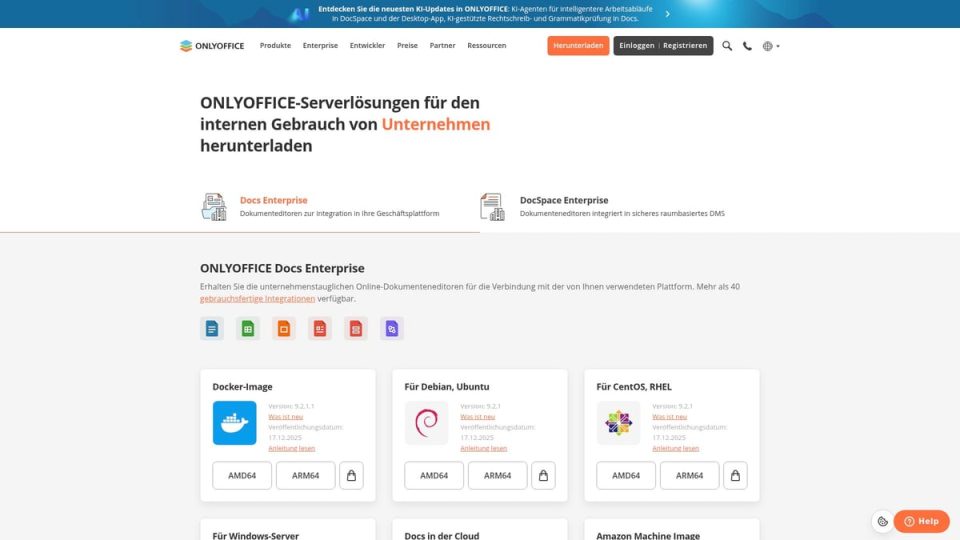Image resolution: width=960 pixels, height=540 pixels.
Task: Download Docker-Image ARM64
Action: 306,476
